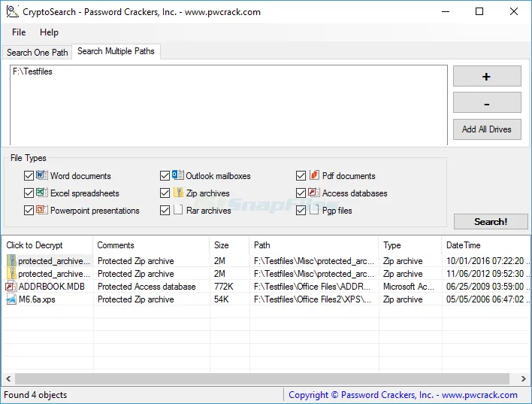Click the plus button to add a path
Viewport: 532px width, 404px height.
pos(487,76)
